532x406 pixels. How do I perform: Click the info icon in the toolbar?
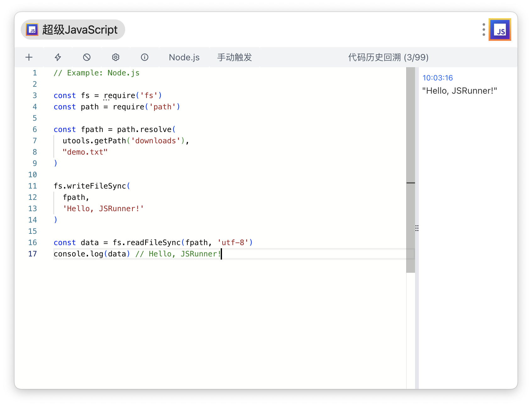pos(145,57)
